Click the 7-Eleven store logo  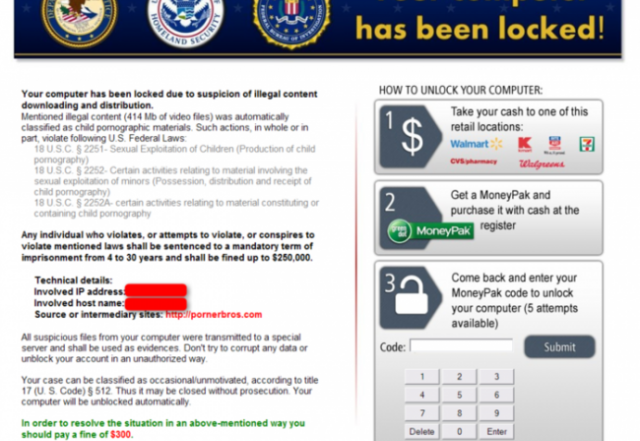coord(587,144)
